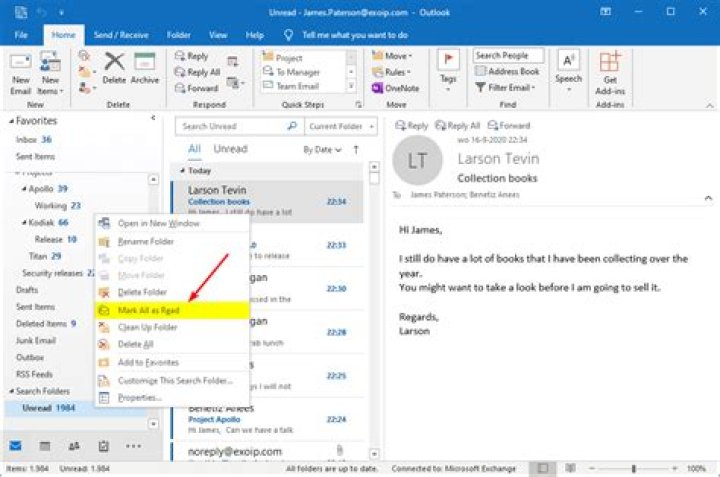Open Tasks view in navigation bar

coord(103,446)
